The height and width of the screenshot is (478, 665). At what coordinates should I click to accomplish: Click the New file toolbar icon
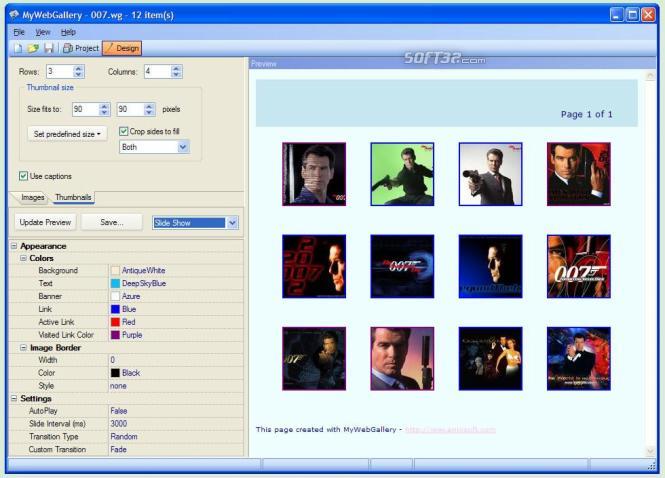coord(18,48)
